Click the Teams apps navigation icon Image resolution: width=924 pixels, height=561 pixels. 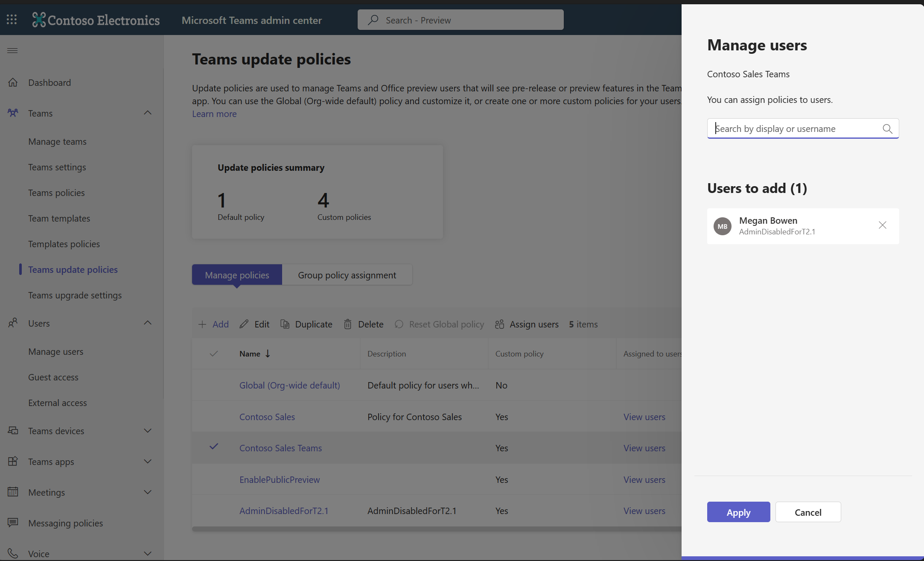click(x=12, y=462)
